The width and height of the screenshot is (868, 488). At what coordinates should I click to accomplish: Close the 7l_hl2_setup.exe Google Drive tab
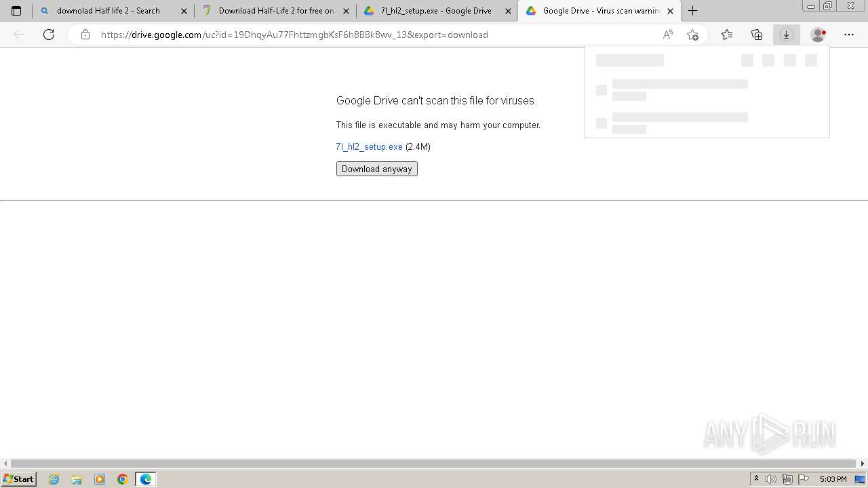508,11
